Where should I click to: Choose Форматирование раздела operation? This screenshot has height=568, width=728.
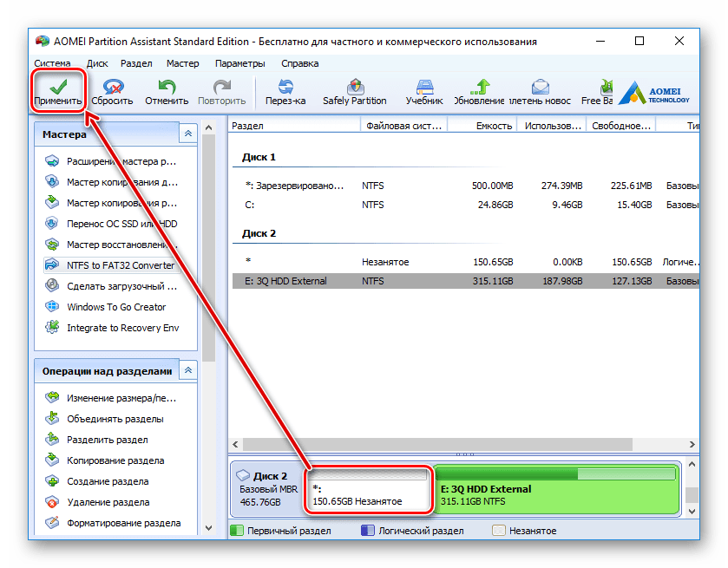point(112,523)
